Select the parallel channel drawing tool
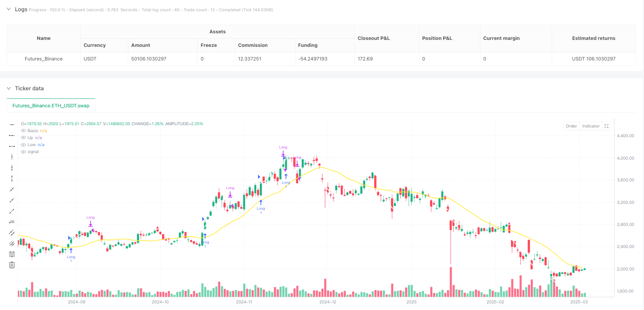The image size is (644, 310). pos(12,232)
